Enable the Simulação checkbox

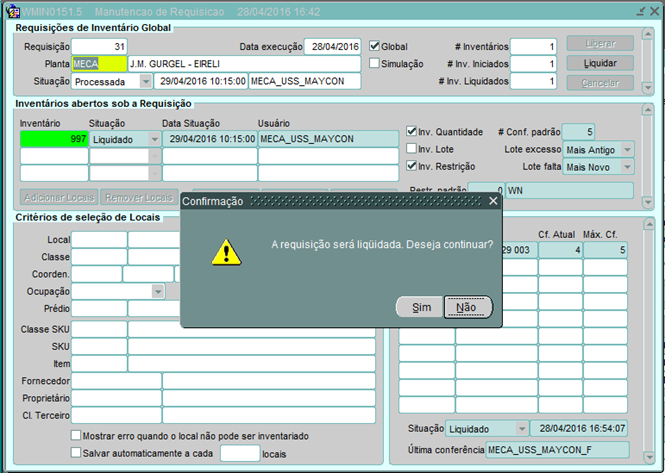coord(375,64)
